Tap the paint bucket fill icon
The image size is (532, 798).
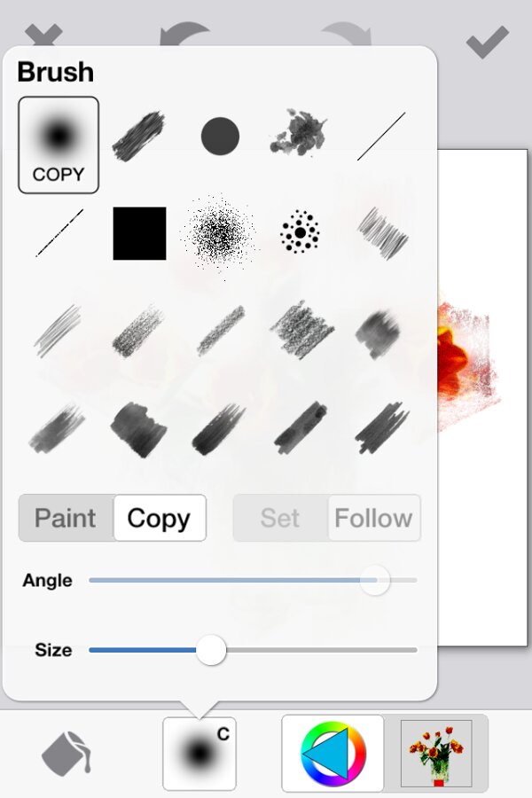click(66, 755)
